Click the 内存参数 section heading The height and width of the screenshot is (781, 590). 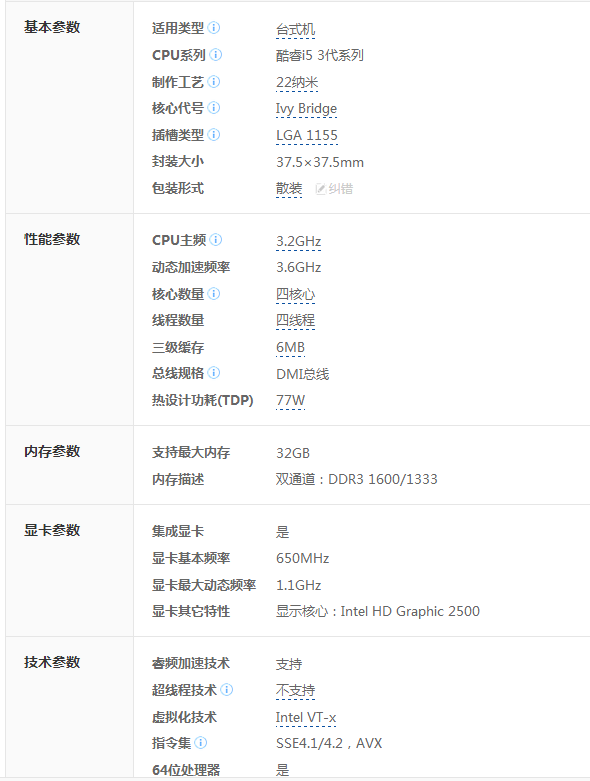[x=52, y=452]
